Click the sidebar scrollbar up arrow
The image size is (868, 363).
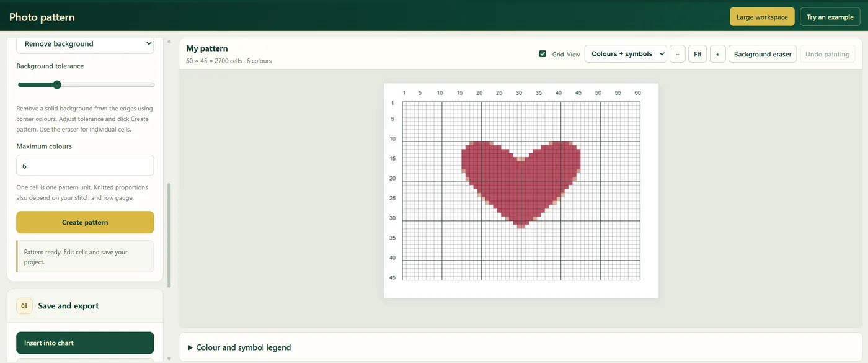[169, 41]
